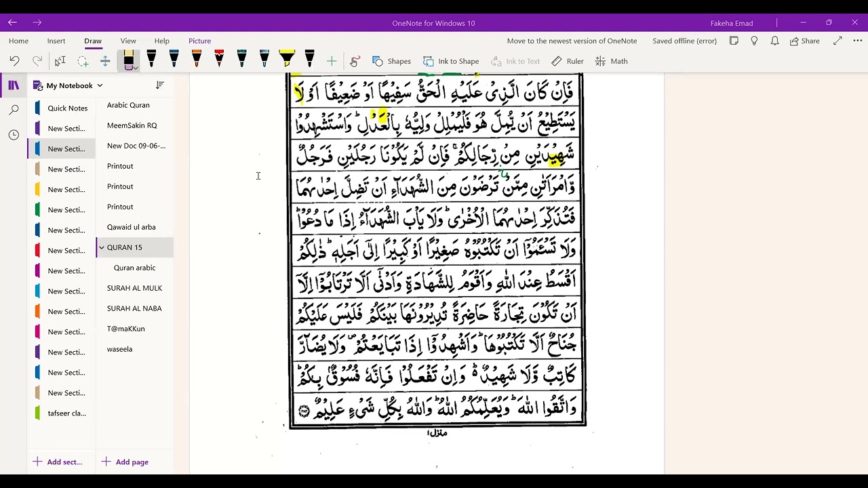Screen dimensions: 868x488
Task: Switch to the Insert tab
Action: click(56, 41)
